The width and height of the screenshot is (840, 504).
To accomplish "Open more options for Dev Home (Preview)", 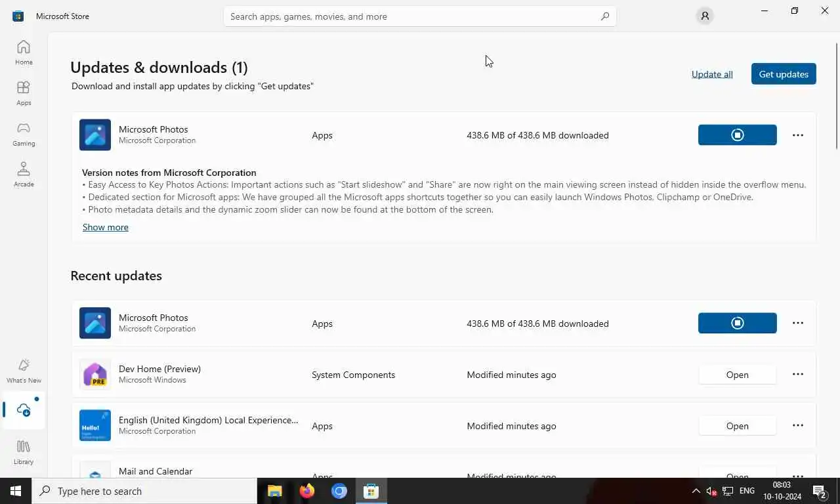I will point(798,375).
